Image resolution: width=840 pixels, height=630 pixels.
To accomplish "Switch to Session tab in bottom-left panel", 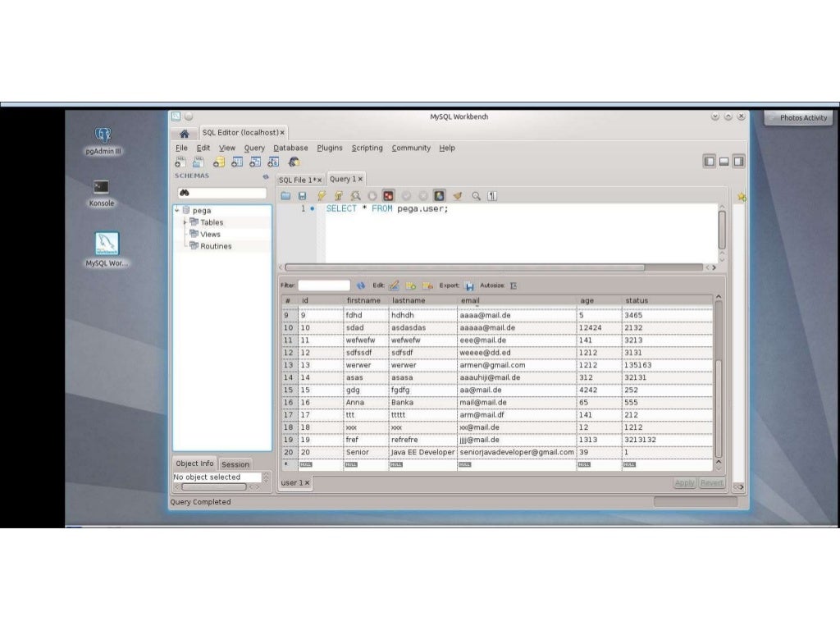I will coord(235,464).
